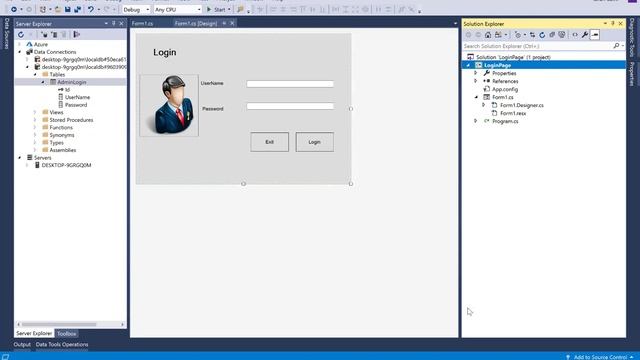This screenshot has height=360, width=640.
Task: Click the Open File toolbar icon
Action: click(58, 9)
